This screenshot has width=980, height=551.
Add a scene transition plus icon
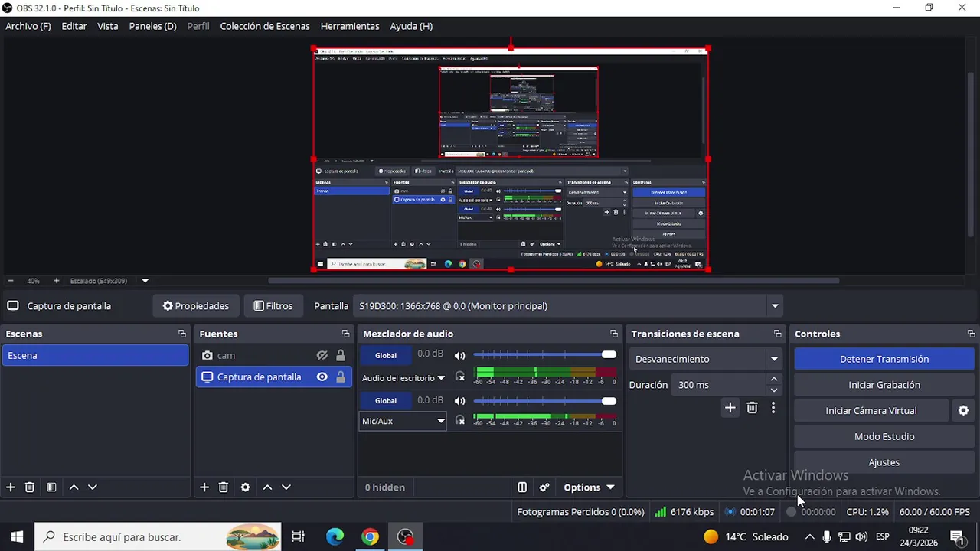730,408
